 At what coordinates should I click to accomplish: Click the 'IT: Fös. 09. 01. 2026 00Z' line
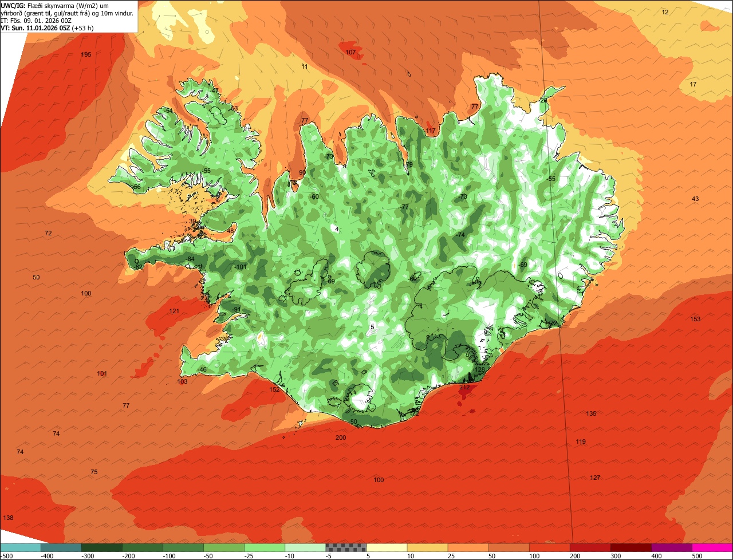36,20
